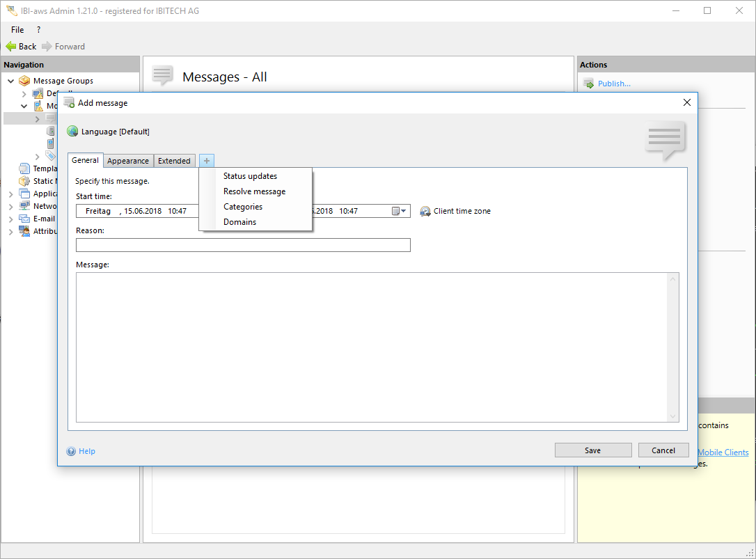Switch to the Appearance tab
The width and height of the screenshot is (756, 559).
coord(128,161)
